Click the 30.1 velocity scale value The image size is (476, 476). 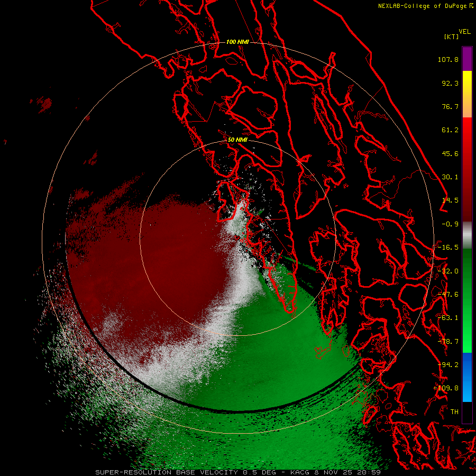click(x=450, y=177)
